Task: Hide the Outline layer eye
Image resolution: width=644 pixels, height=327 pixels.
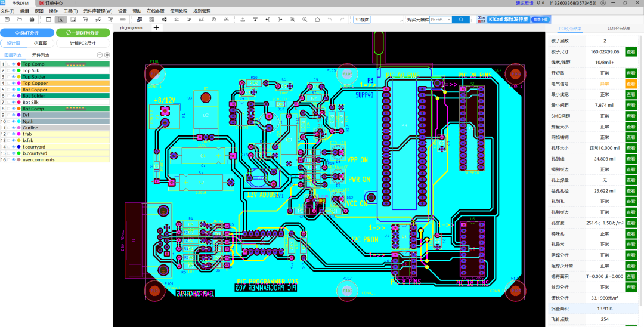Action: tap(14, 128)
